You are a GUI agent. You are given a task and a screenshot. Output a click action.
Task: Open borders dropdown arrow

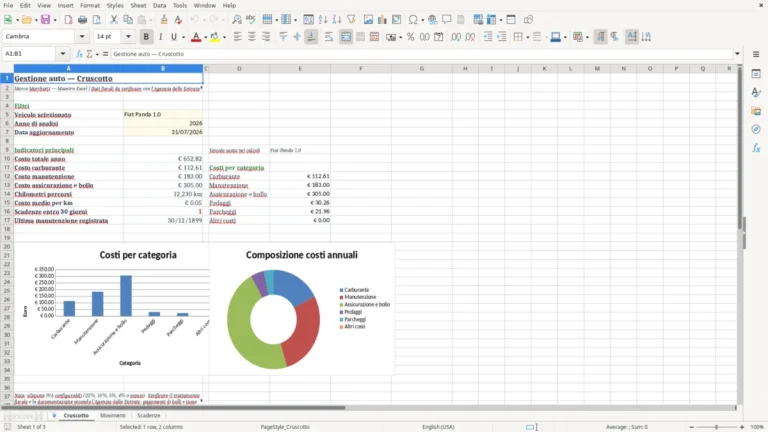[528, 37]
